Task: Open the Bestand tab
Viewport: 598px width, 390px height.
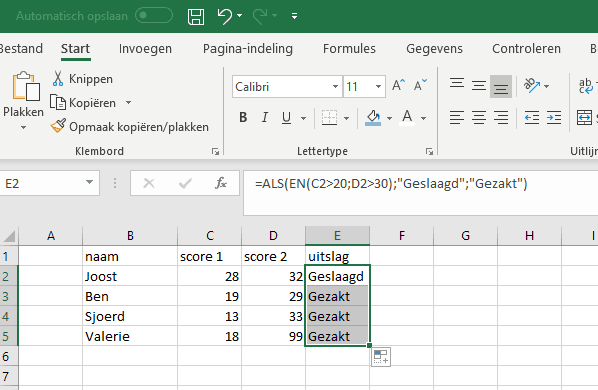Action: (x=21, y=49)
